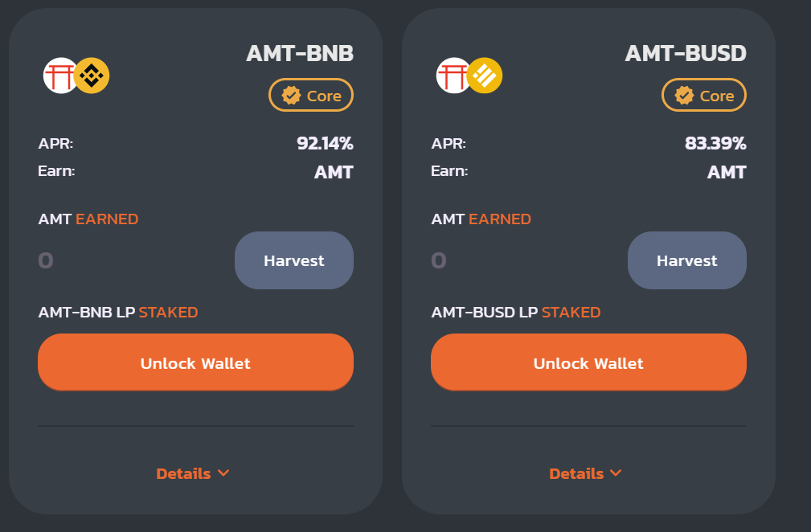Click the chevron arrow beside AMT-BUSD Details
811x532 pixels.
pos(616,473)
